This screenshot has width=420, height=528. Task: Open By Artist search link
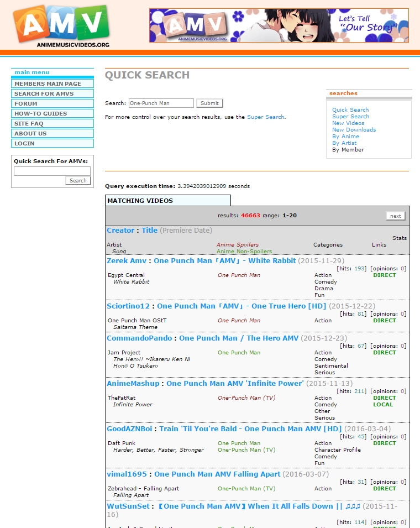344,143
